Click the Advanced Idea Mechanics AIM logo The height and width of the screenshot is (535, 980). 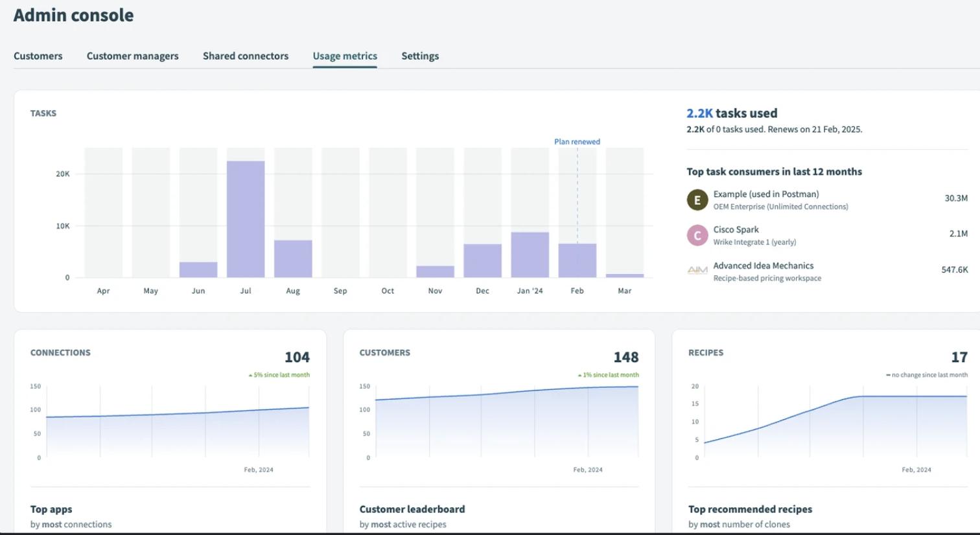696,270
